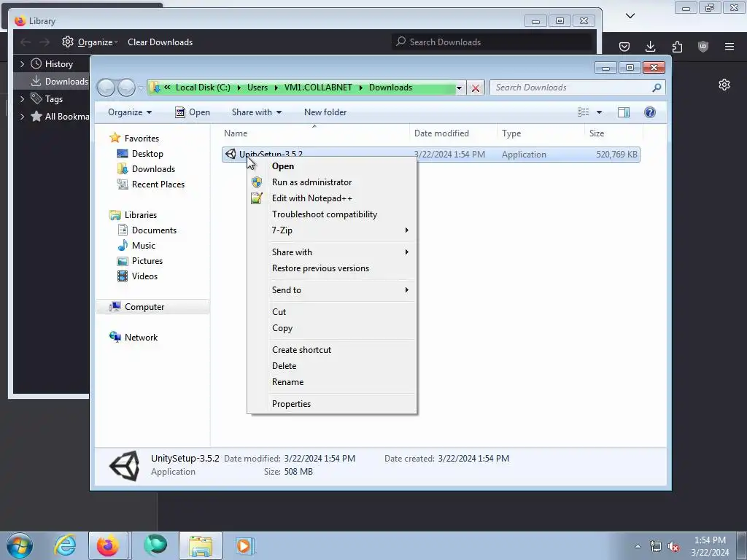Click the Run as administrator shield icon

257,182
